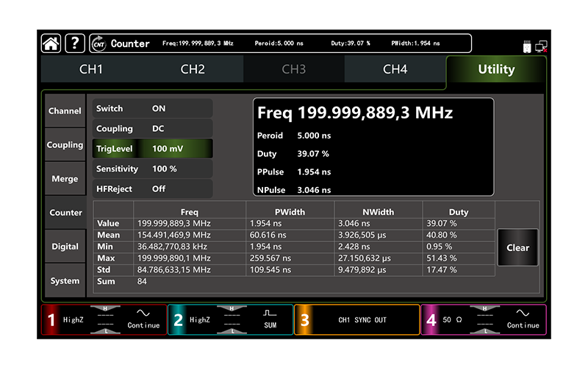588x368 pixels.
Task: Select the channel 1 sine wave icon
Action: click(143, 314)
